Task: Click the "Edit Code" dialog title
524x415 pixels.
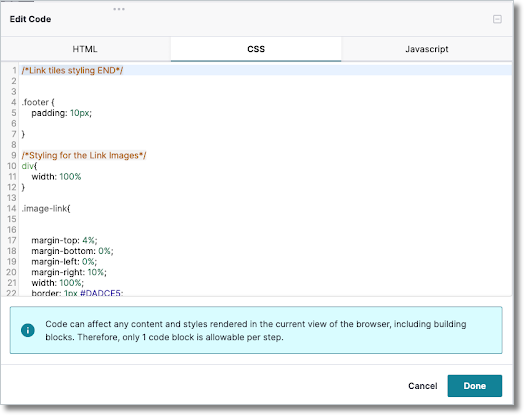Action: coord(30,19)
